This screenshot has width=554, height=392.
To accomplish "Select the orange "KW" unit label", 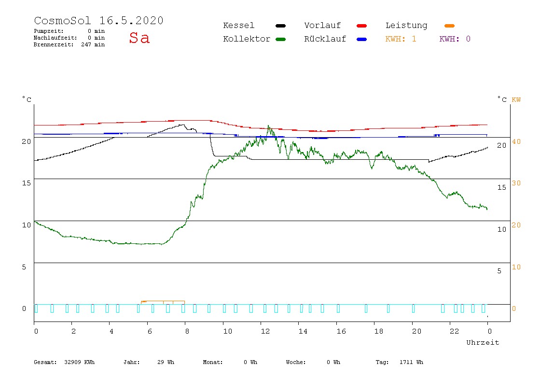I will tap(516, 99).
